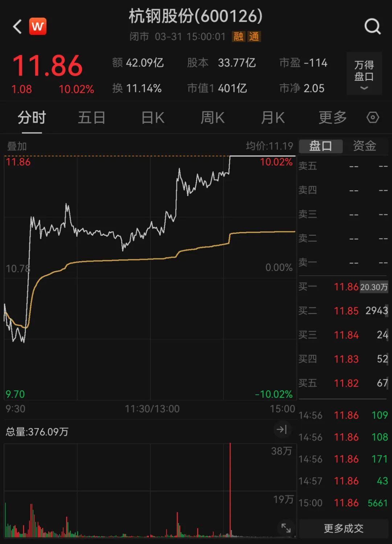Tap the 买一 bid price 11.86

click(x=347, y=287)
